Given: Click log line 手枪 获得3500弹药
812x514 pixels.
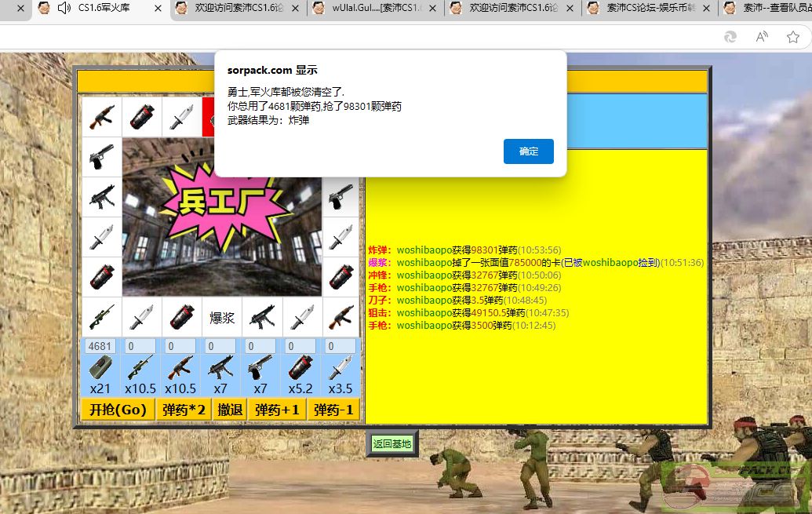Looking at the screenshot, I should (462, 326).
